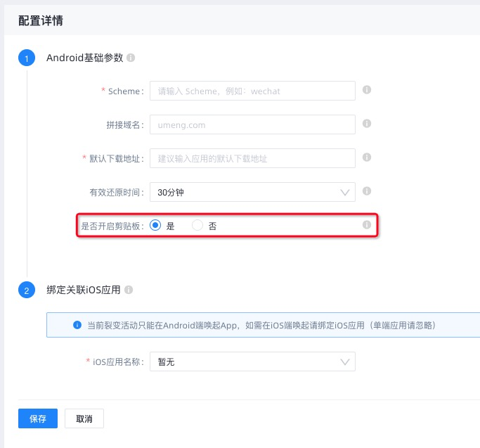Select 是 radio for 开启剪贴板
This screenshot has height=448, width=480.
(155, 225)
